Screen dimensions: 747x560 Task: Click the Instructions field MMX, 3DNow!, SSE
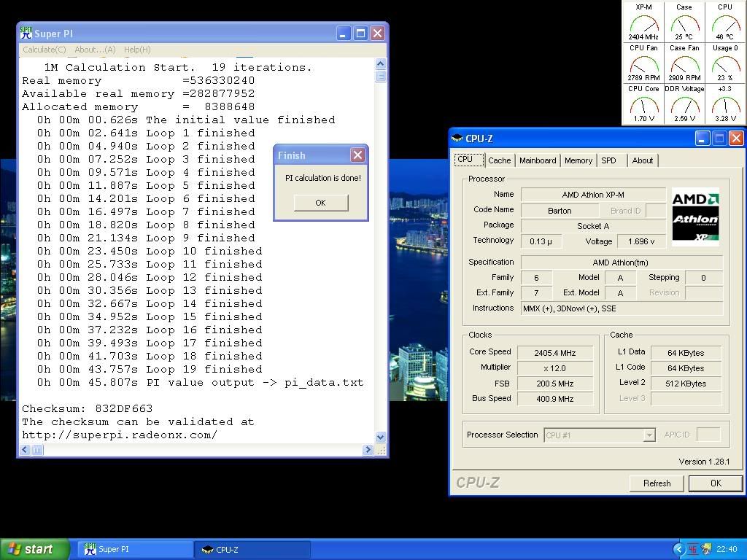click(622, 308)
